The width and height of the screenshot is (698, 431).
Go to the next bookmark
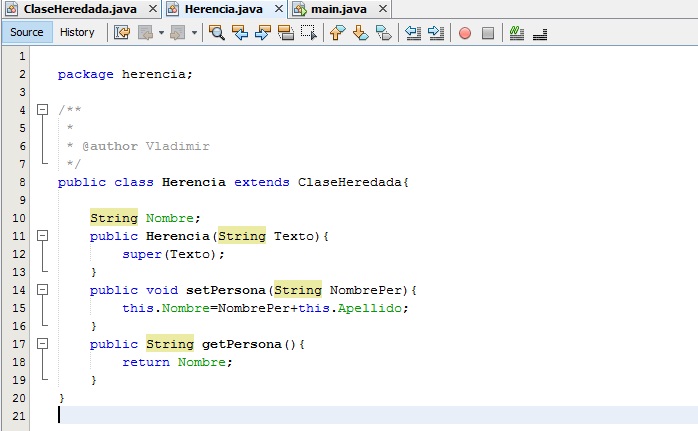coord(360,33)
